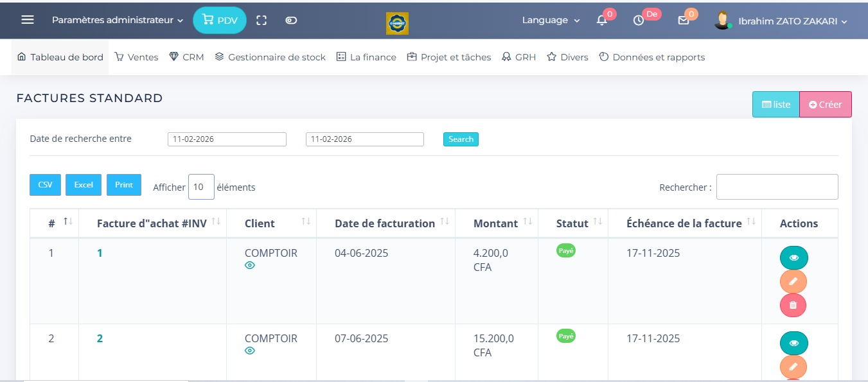Toggle the switch icon beside fullscreen
This screenshot has height=382, width=868.
point(291,21)
